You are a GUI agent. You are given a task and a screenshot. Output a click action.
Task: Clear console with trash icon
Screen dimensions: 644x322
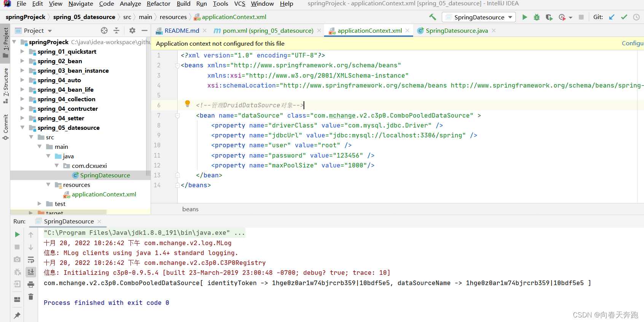click(x=31, y=296)
